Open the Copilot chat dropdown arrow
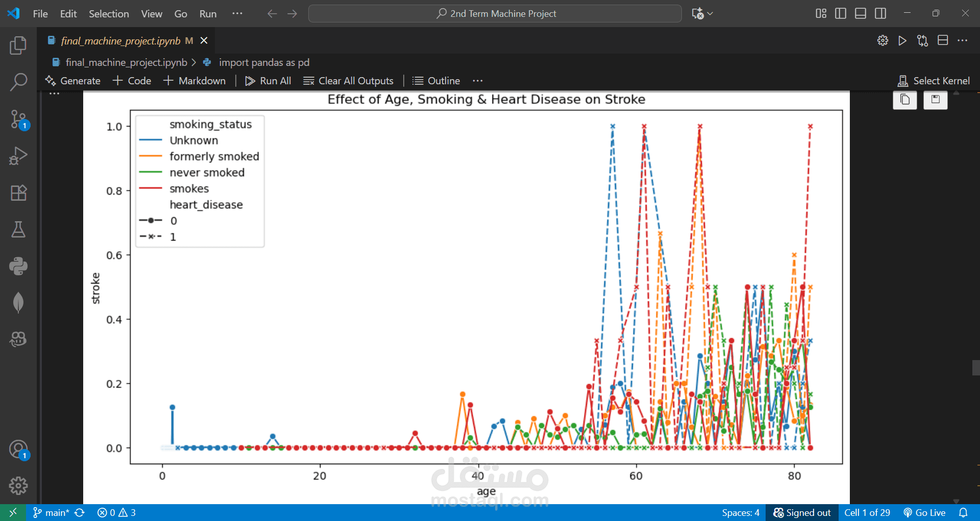The image size is (980, 521). click(710, 14)
